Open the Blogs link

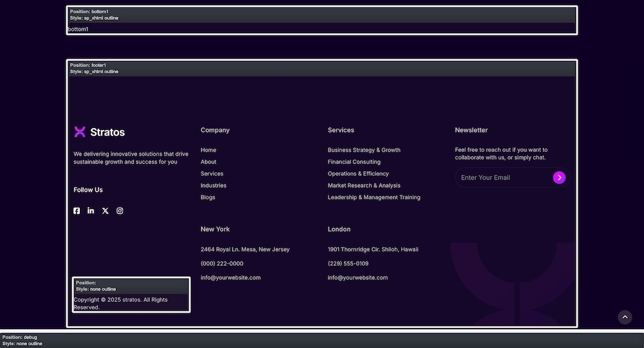(208, 197)
